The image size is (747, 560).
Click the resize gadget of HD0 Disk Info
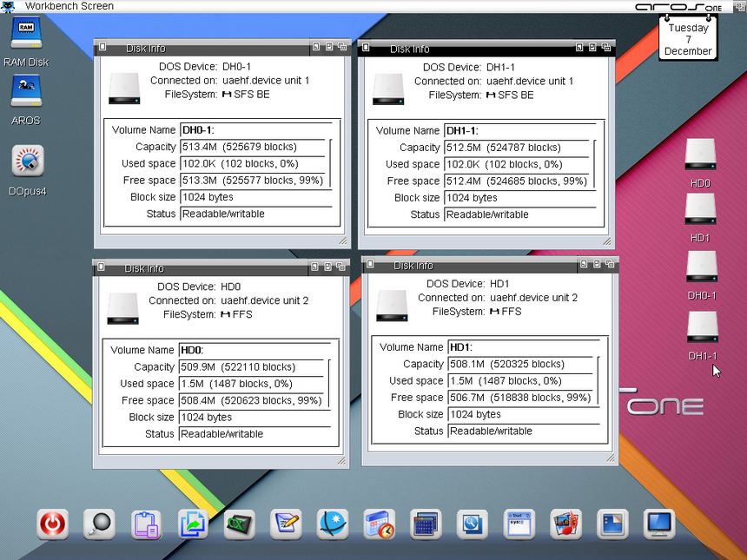[342, 461]
